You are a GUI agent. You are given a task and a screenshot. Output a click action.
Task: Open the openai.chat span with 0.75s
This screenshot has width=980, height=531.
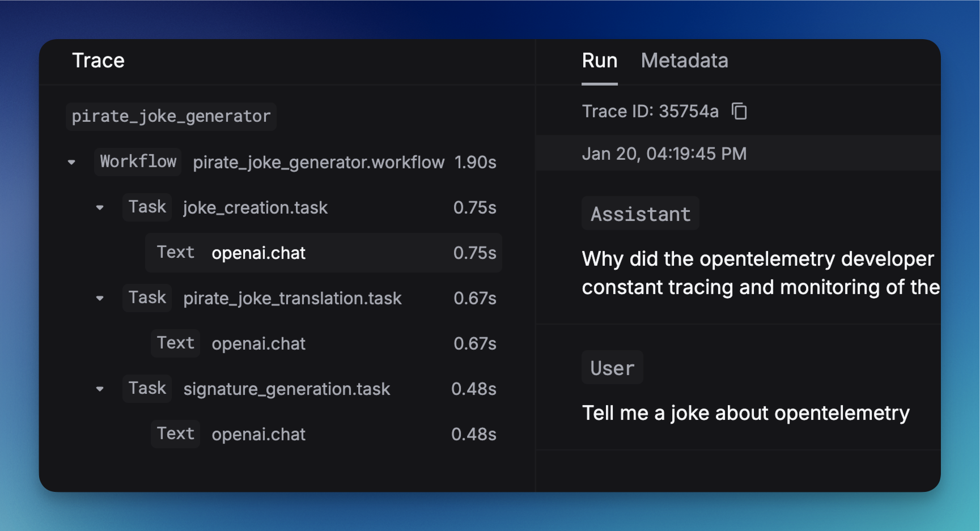(x=324, y=253)
